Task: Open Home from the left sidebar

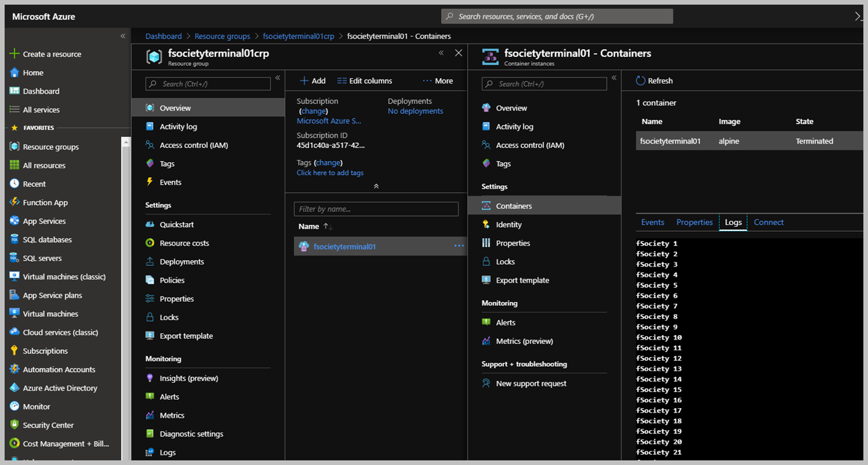Action: point(33,72)
